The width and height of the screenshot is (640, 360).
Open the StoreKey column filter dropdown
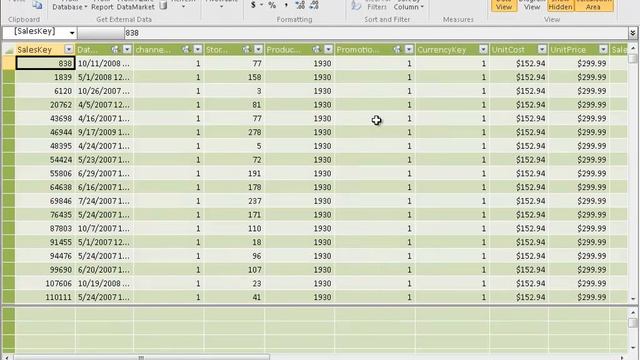(258, 49)
